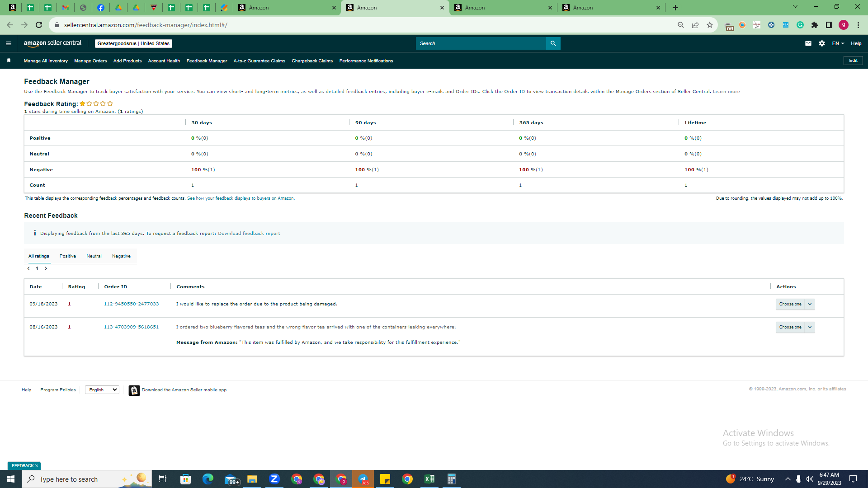This screenshot has height=488, width=868.
Task: Click the Amazon Seller mobile app icon
Action: coord(134,390)
